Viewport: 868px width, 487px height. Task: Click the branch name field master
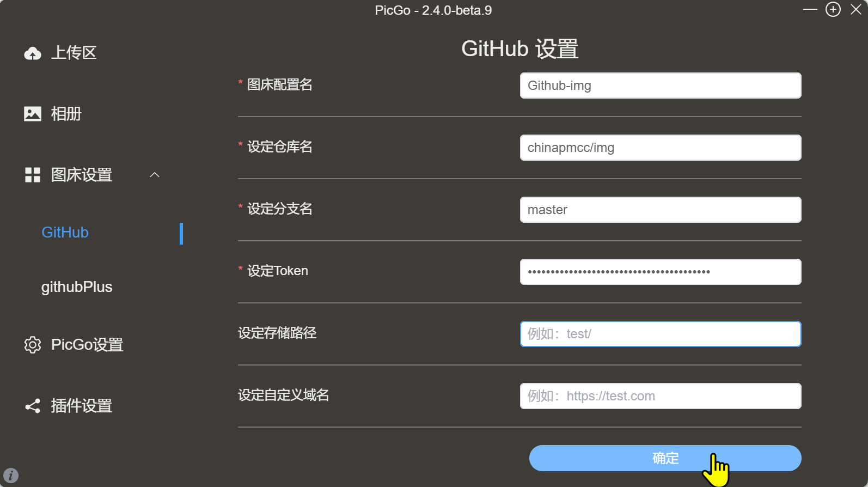660,210
